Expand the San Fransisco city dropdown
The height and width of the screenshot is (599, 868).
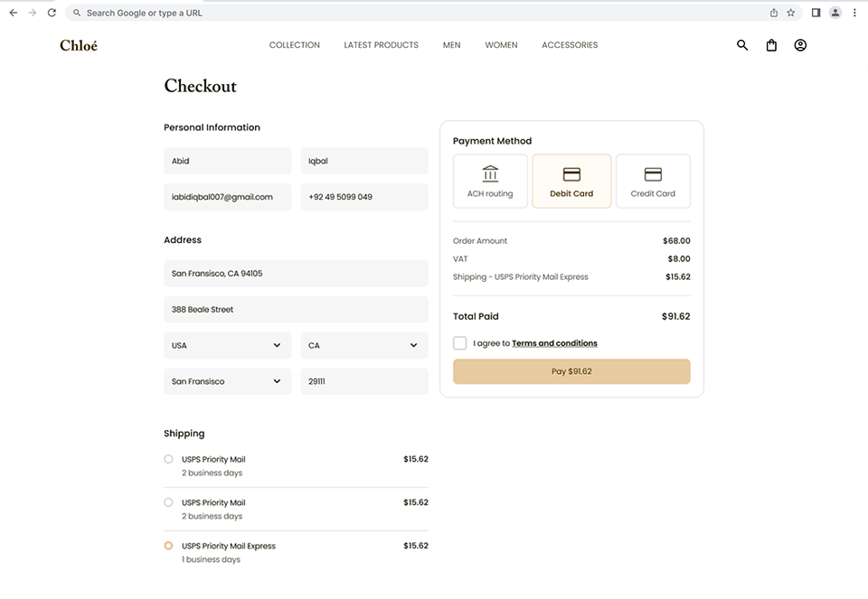[227, 381]
